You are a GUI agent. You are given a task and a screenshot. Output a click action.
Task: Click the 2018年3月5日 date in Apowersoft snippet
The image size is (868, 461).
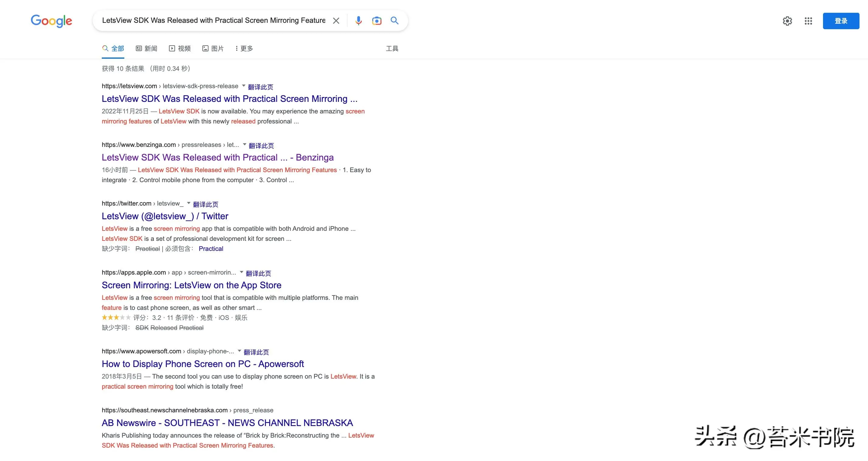coord(122,376)
